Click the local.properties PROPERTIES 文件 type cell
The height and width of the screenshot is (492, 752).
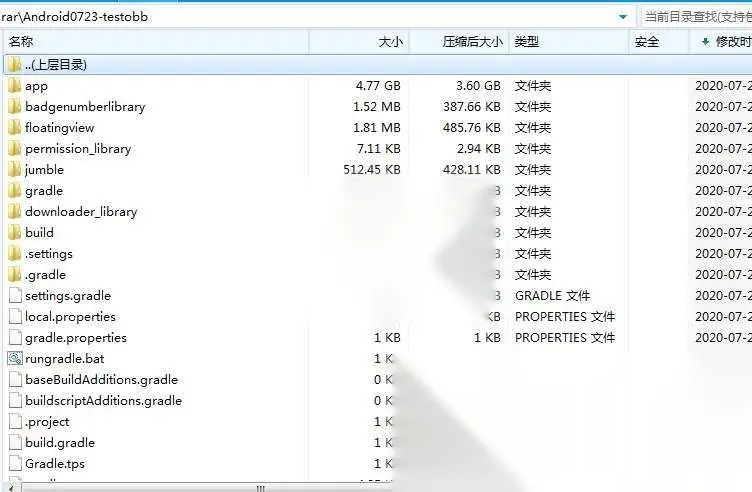coord(565,317)
